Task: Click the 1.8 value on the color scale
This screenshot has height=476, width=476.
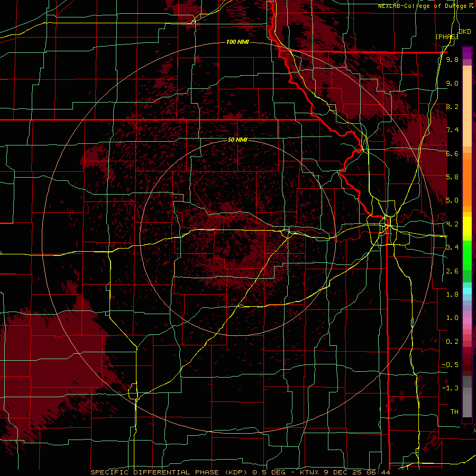Action: tap(452, 295)
